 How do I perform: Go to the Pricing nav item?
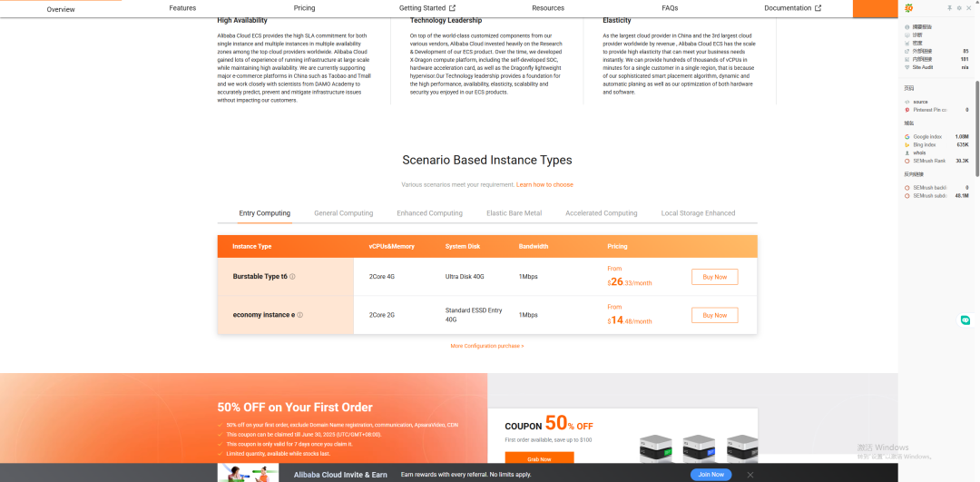tap(304, 8)
